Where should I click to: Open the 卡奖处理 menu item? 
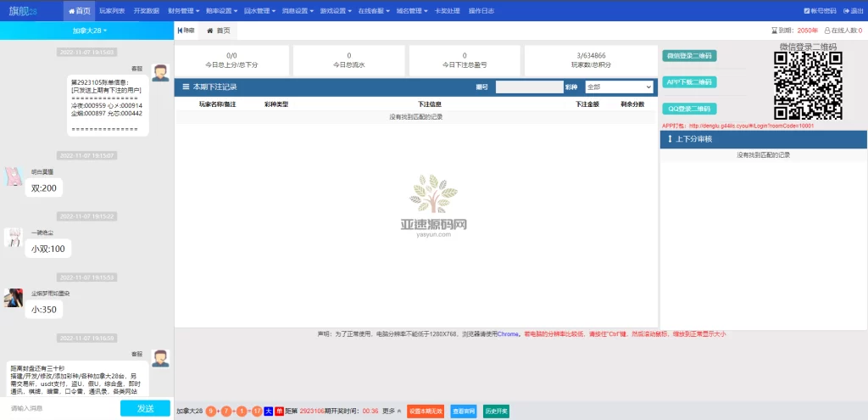447,10
